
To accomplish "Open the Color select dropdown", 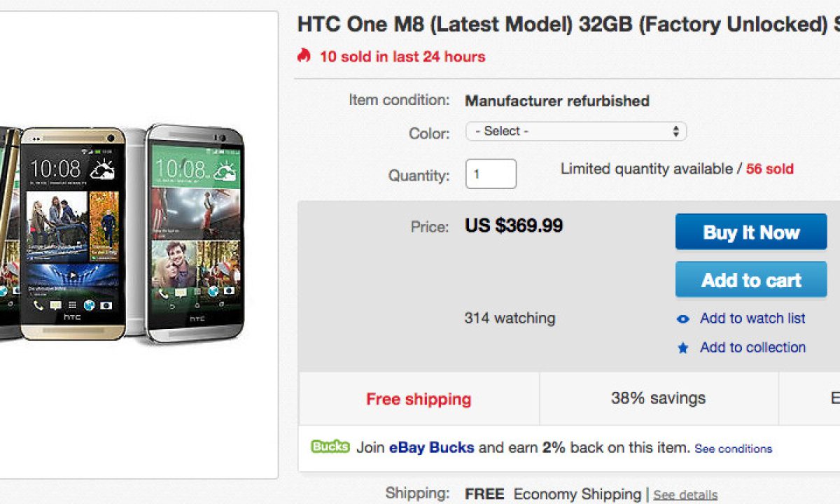I will tap(576, 132).
